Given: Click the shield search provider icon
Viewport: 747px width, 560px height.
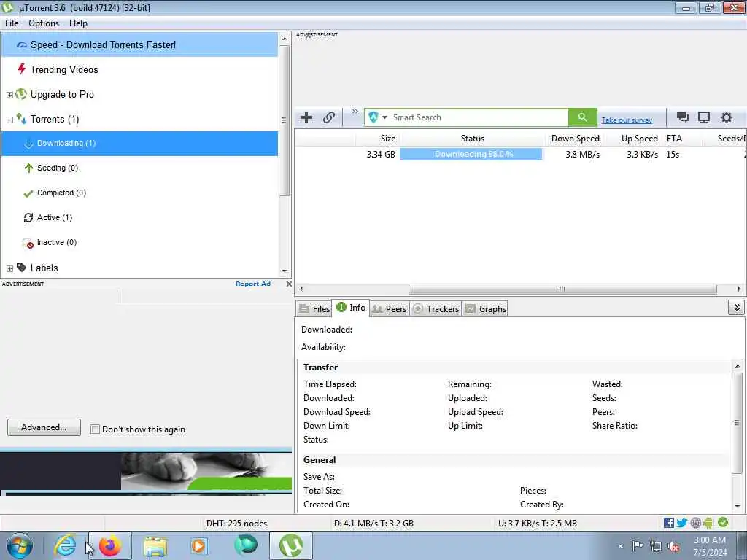Looking at the screenshot, I should pyautogui.click(x=373, y=117).
